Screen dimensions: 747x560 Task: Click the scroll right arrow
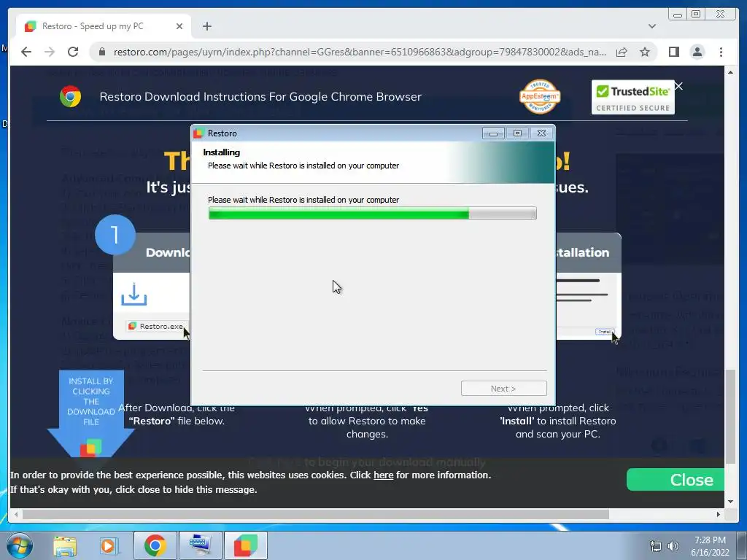pos(719,514)
